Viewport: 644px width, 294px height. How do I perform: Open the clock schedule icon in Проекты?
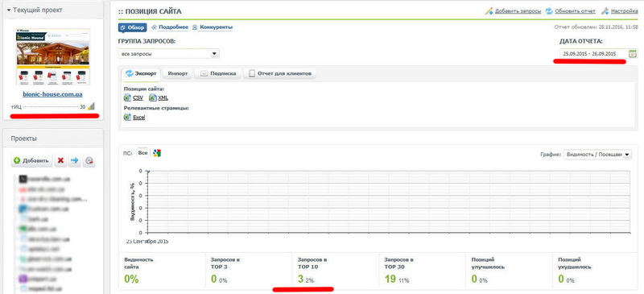point(89,161)
